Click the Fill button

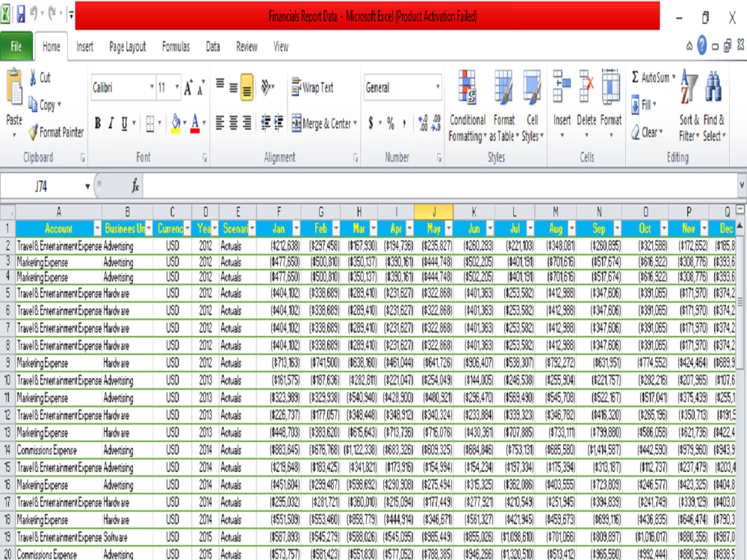point(644,105)
